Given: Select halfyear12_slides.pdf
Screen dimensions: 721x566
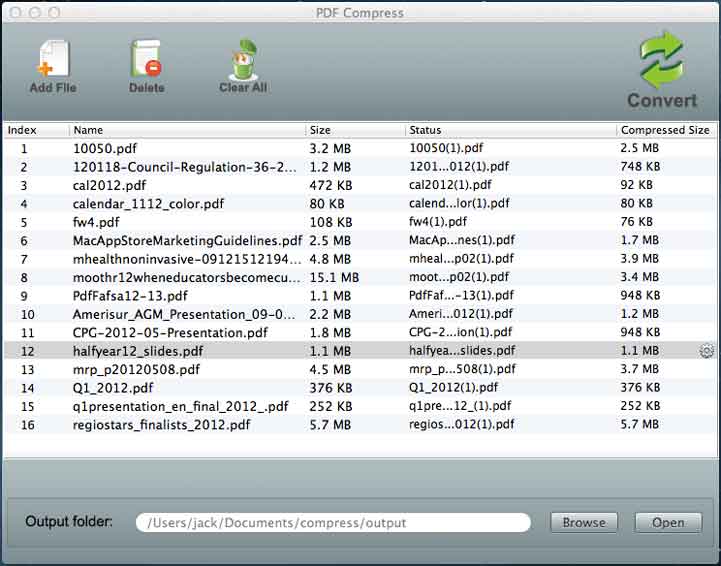Looking at the screenshot, I should coord(360,351).
